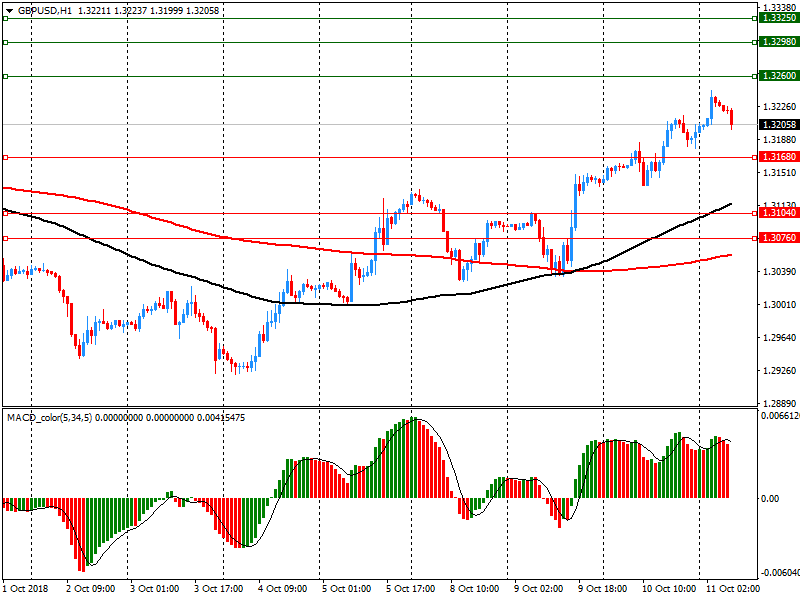Click the green 1.33250 price level tag
Image resolution: width=800 pixels, height=600 pixels.
pyautogui.click(x=777, y=18)
